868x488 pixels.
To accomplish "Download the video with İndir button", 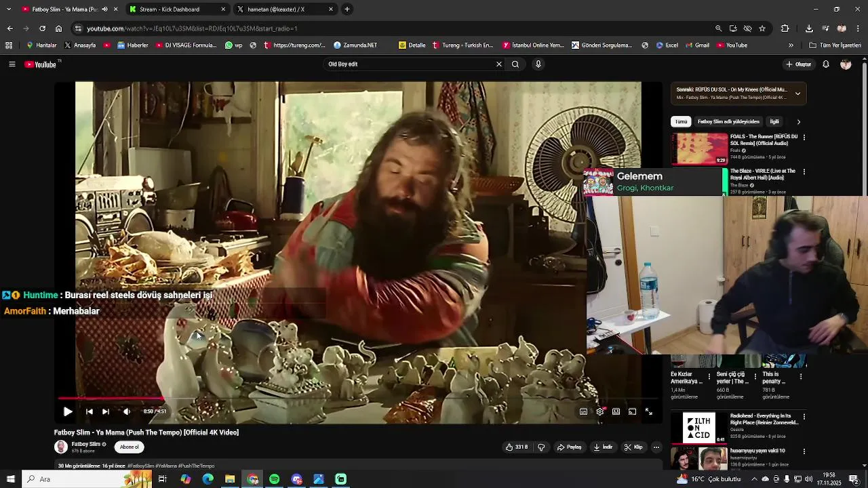I will pyautogui.click(x=603, y=447).
